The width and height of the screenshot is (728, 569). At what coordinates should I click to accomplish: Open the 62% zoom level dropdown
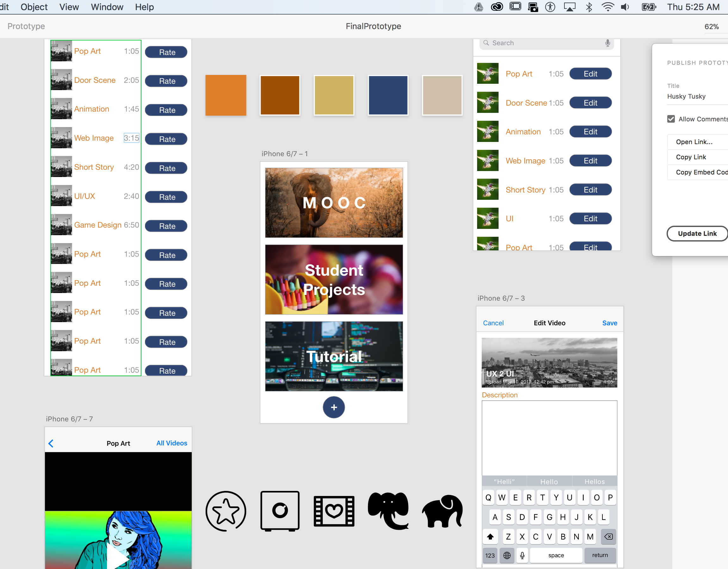(712, 27)
